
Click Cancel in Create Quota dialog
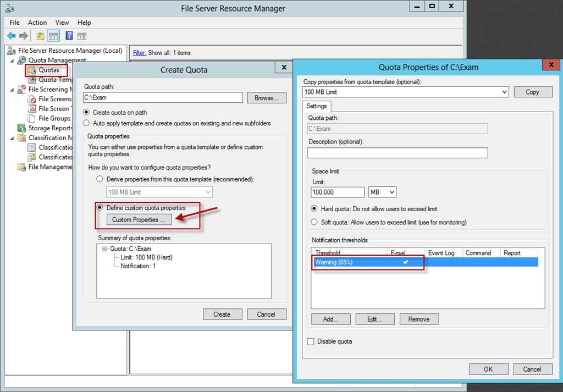point(266,314)
